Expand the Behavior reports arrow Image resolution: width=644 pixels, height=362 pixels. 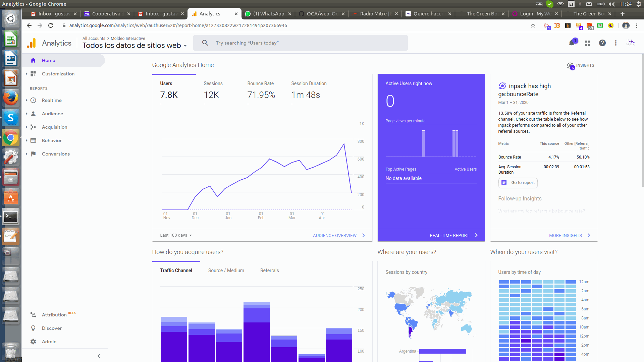pyautogui.click(x=26, y=140)
